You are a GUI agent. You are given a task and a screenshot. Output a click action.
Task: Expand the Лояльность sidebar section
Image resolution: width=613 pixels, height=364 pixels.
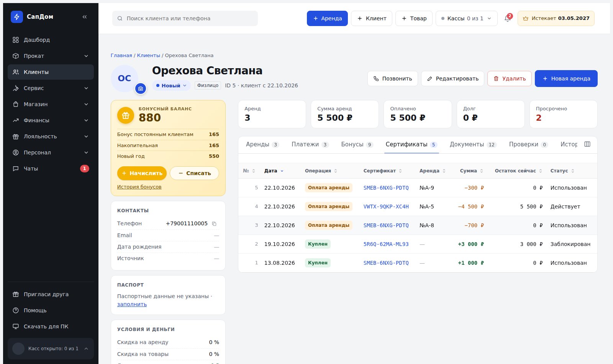(x=51, y=136)
